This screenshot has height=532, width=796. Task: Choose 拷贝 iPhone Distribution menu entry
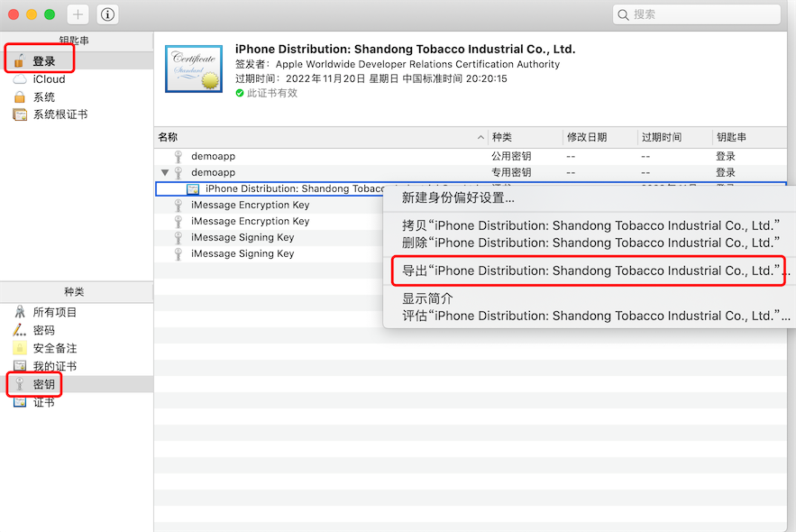pos(590,225)
